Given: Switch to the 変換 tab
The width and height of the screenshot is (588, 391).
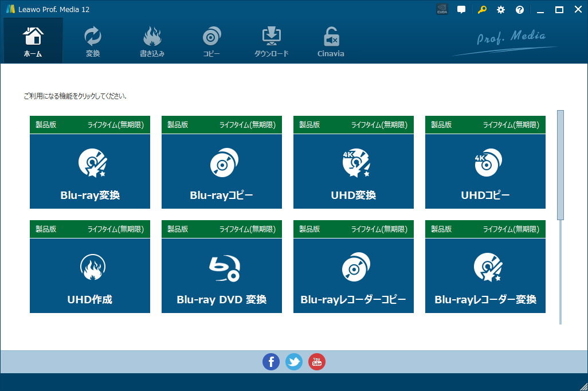Looking at the screenshot, I should tap(93, 41).
